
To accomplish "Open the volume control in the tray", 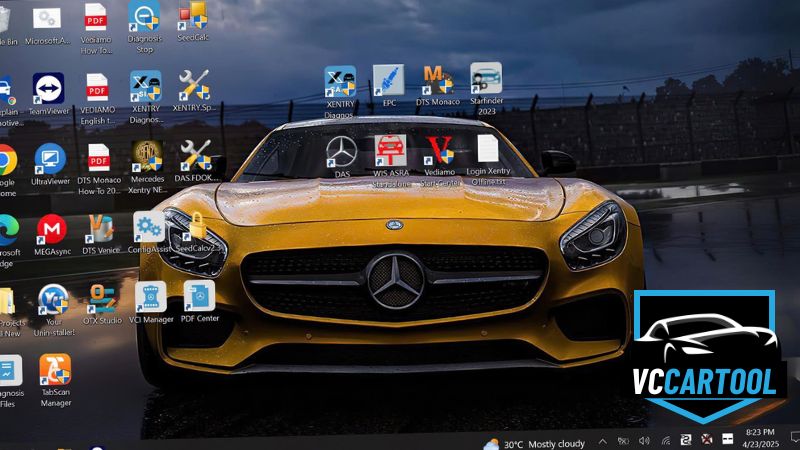I will tap(644, 441).
